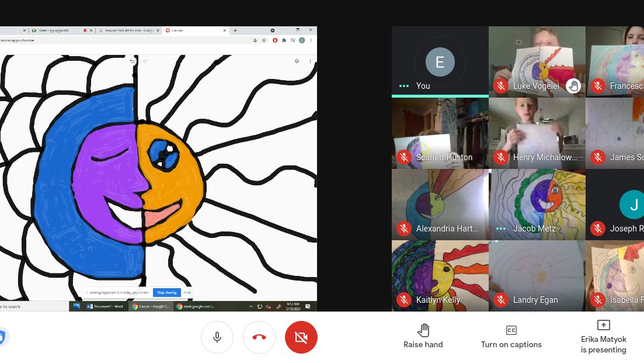
Task: Switch to the mexican folk art Google tab
Action: pos(129,30)
